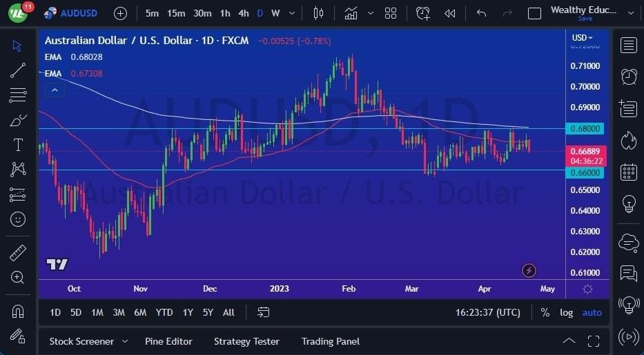Toggle the auto scale mode

coord(592,313)
